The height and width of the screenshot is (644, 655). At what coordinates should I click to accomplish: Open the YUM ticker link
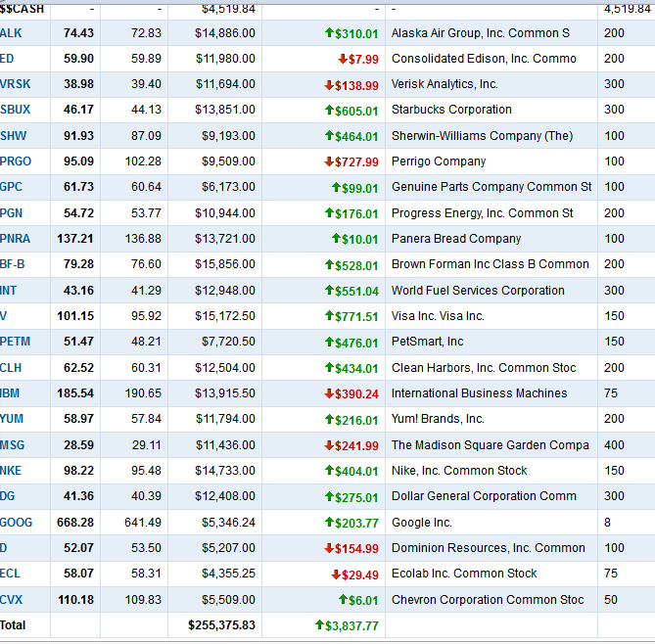pos(12,419)
